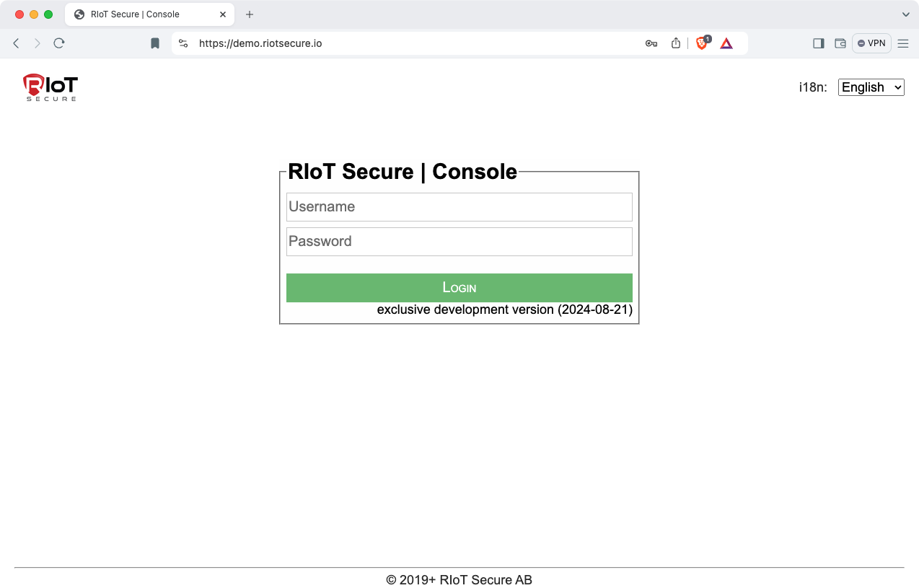Click the share icon in address bar
This screenshot has height=588, width=919.
pyautogui.click(x=676, y=43)
